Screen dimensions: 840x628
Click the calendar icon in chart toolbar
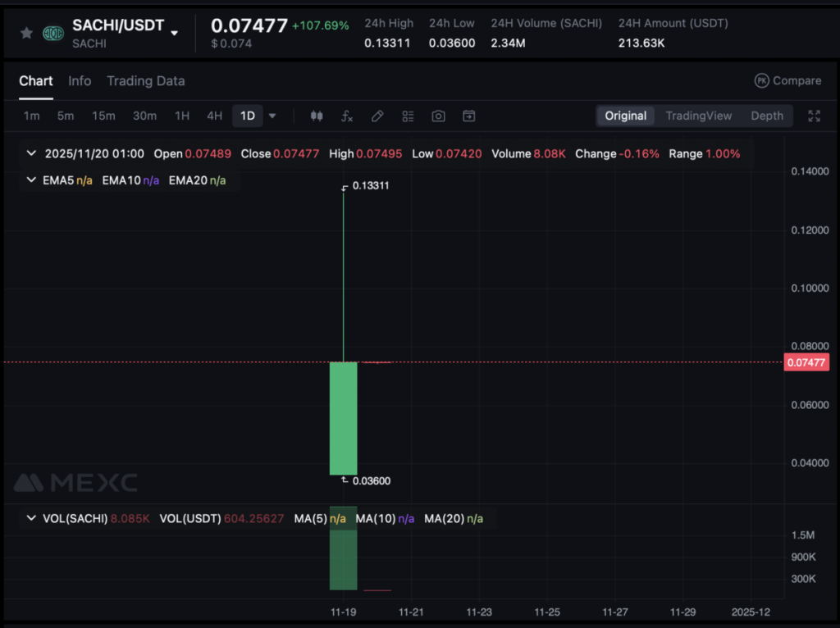point(468,116)
